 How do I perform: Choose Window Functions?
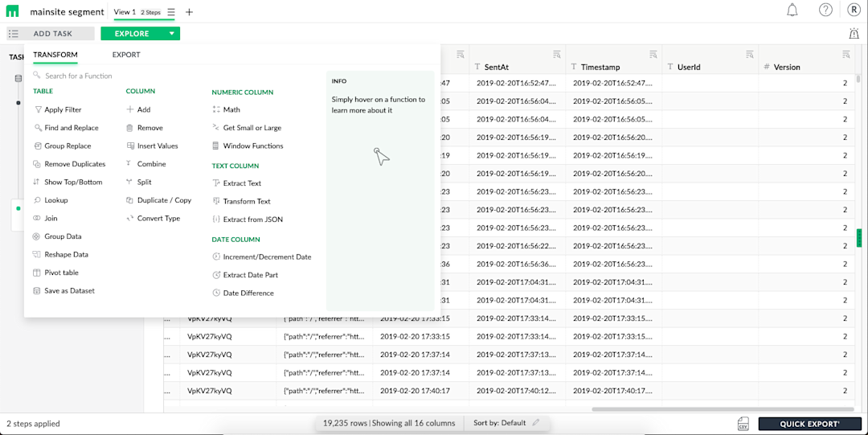(x=248, y=146)
